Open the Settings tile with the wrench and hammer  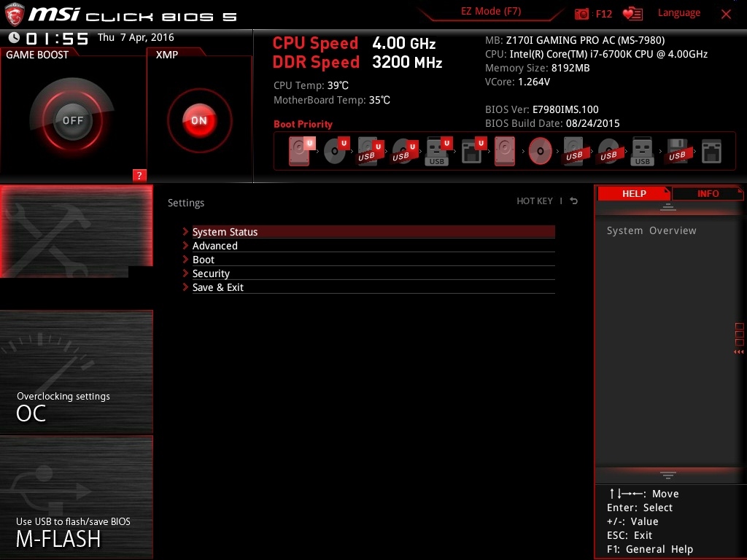(x=76, y=231)
